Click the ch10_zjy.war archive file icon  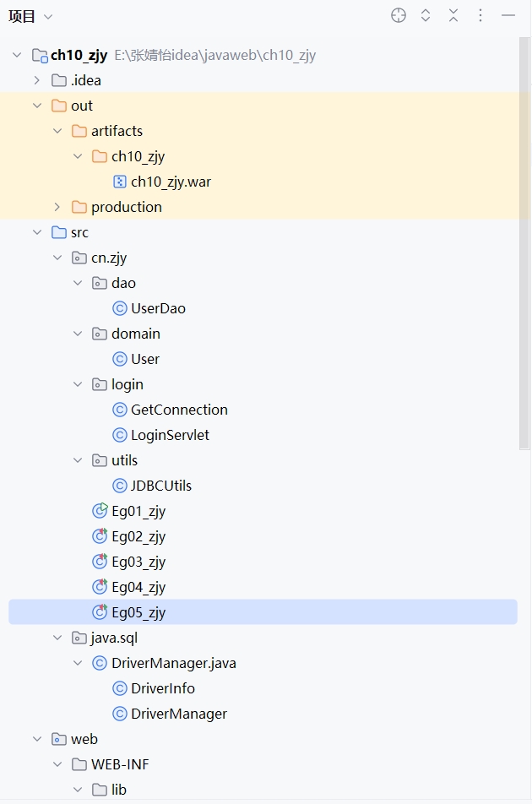coord(120,182)
